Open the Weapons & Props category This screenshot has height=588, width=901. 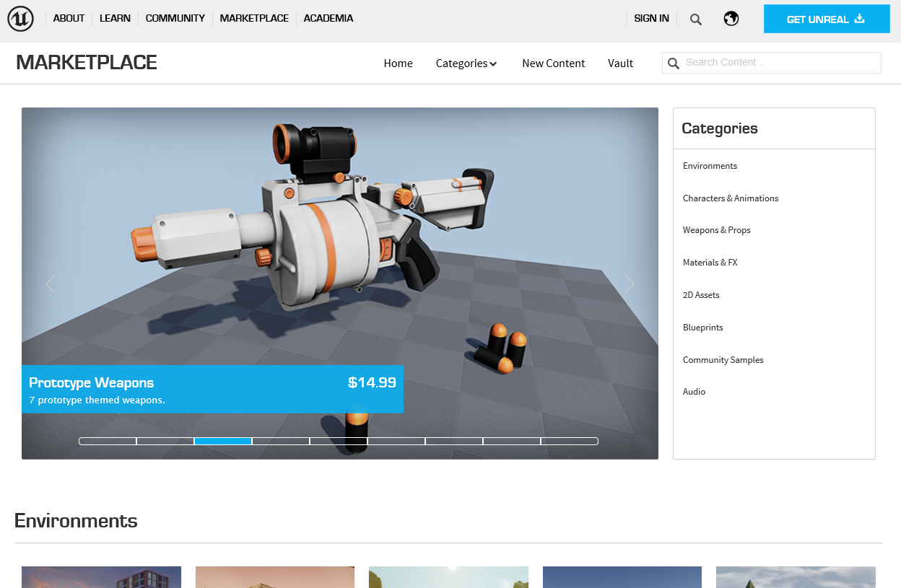click(717, 230)
